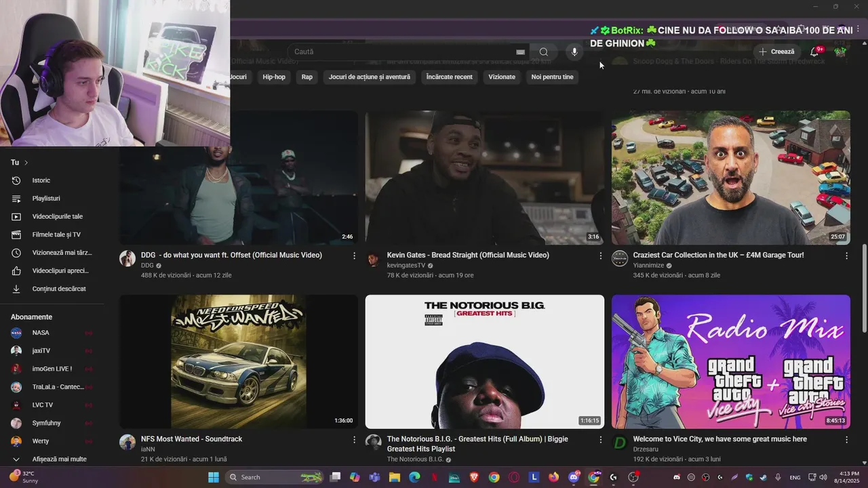Open Firefox from the taskbar
The width and height of the screenshot is (868, 488).
[x=554, y=477]
